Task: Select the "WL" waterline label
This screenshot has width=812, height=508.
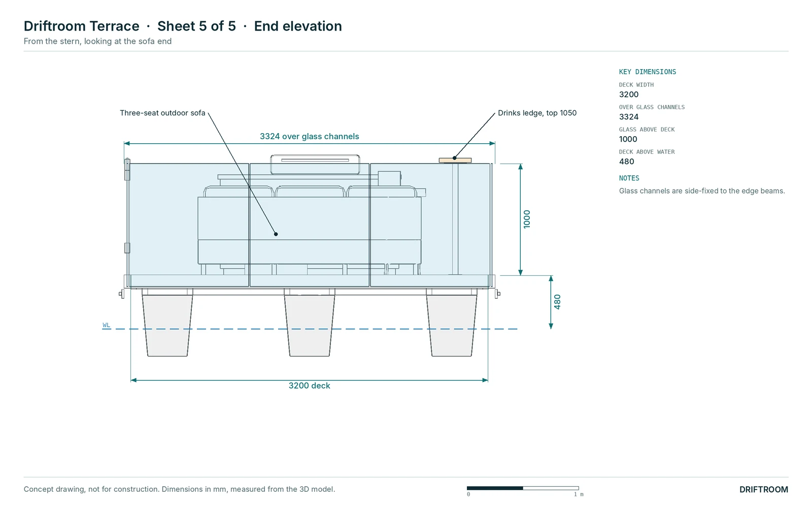Action: click(x=107, y=325)
